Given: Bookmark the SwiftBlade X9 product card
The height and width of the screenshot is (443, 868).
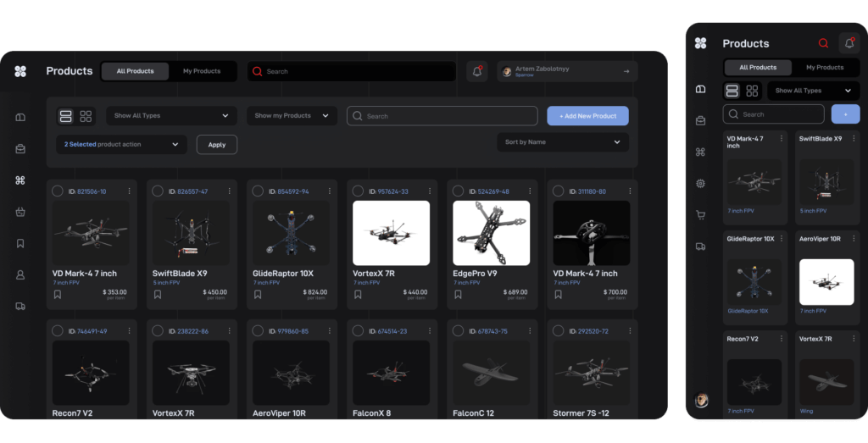Looking at the screenshot, I should click(x=158, y=295).
